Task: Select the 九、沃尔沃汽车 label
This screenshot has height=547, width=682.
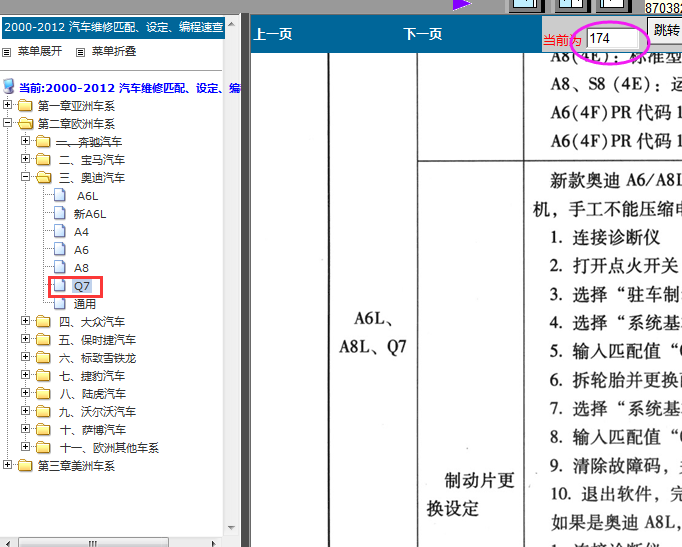Action: [97, 412]
